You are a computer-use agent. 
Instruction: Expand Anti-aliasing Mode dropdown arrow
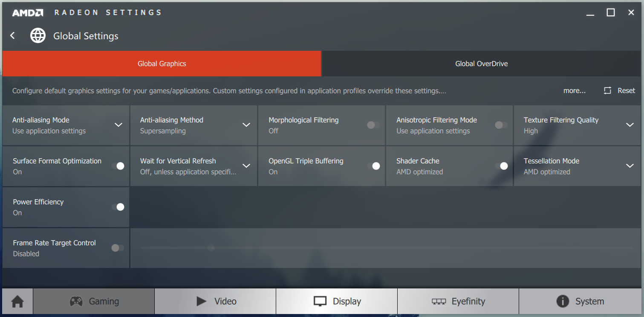[x=118, y=125]
